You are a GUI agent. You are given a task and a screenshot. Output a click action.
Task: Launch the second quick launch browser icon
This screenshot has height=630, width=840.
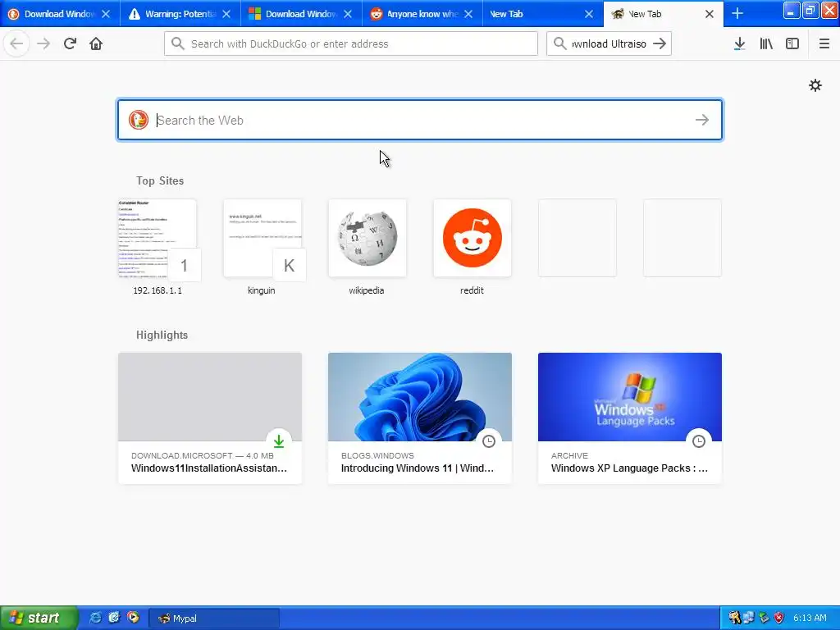pyautogui.click(x=113, y=618)
